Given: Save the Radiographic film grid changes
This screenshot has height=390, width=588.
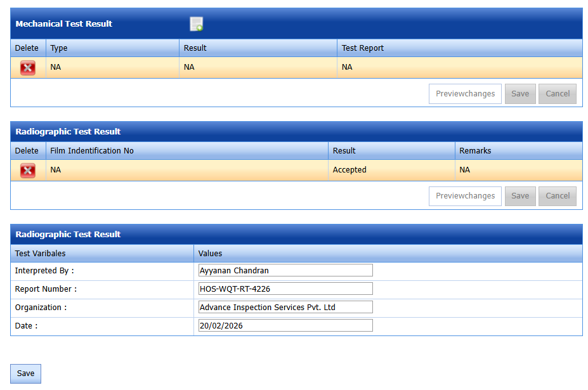Looking at the screenshot, I should [519, 196].
